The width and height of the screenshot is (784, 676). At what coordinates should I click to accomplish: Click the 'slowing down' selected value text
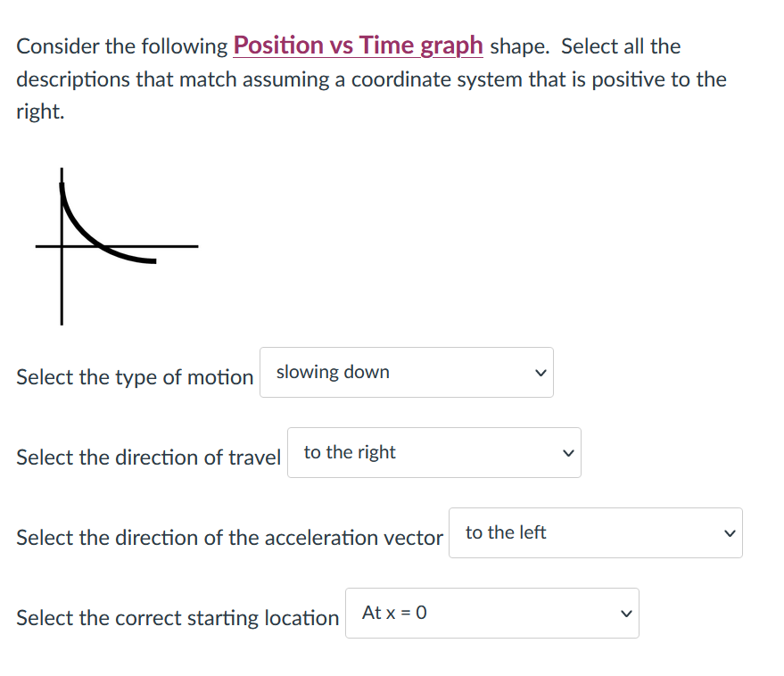click(x=333, y=372)
